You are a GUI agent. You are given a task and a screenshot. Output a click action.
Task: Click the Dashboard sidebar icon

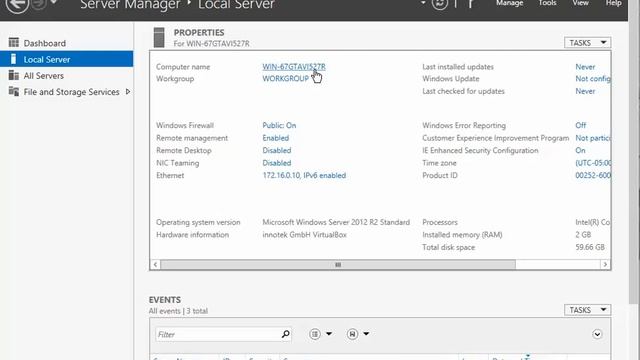click(x=14, y=42)
